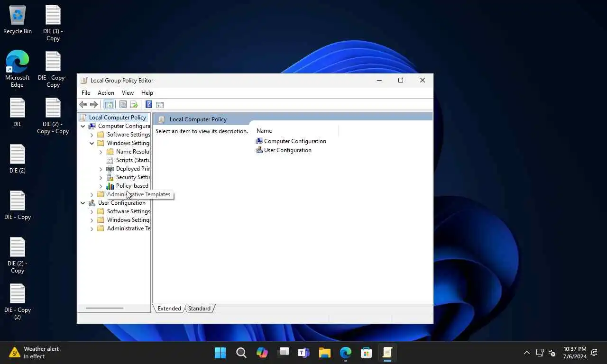The image size is (607, 364).
Task: Expand Windows Settings under User Configuration
Action: 92,220
